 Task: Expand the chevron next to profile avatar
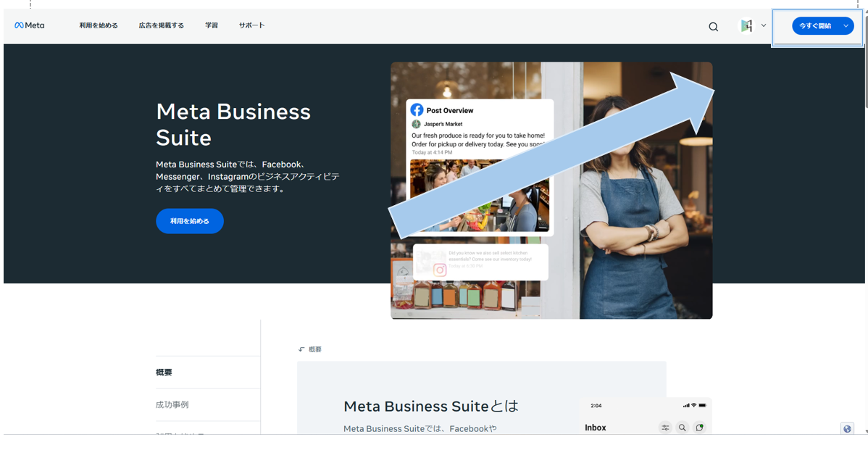click(764, 25)
